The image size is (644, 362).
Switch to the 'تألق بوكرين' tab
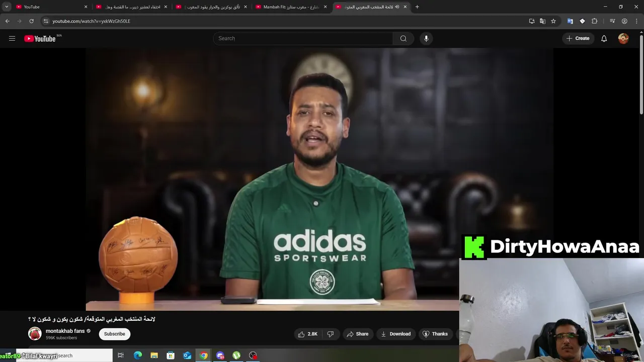point(211,7)
